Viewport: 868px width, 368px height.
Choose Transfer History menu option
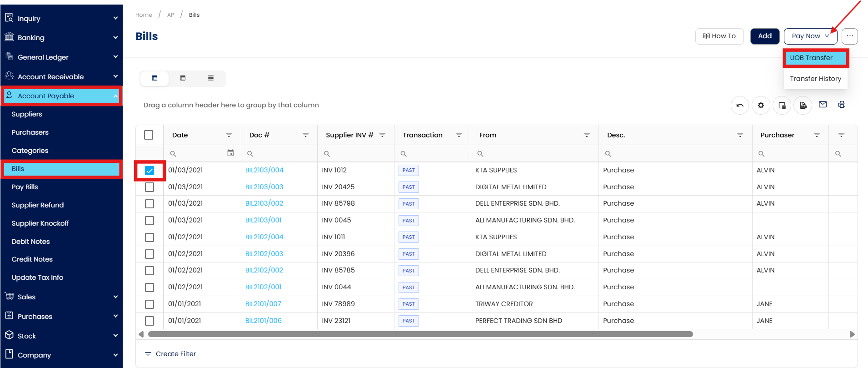click(815, 79)
